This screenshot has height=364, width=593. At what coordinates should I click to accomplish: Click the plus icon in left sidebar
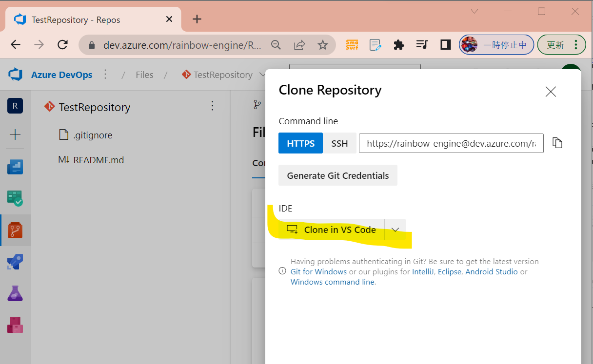(15, 134)
